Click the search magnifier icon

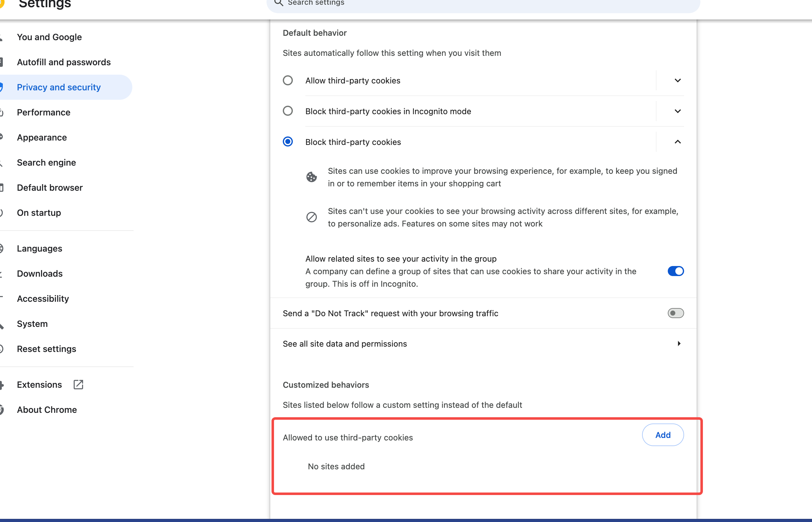pyautogui.click(x=278, y=3)
